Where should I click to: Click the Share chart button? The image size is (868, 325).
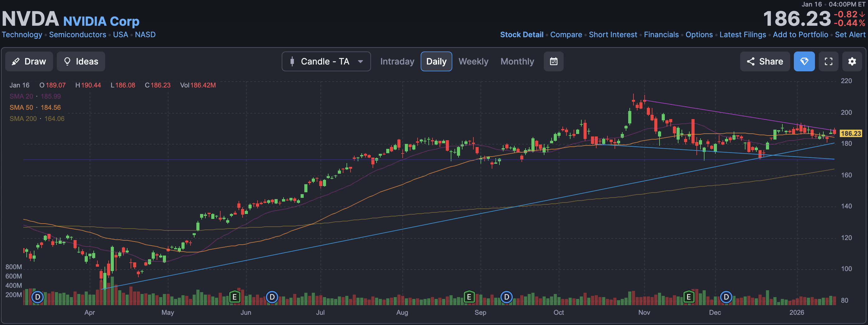click(765, 61)
